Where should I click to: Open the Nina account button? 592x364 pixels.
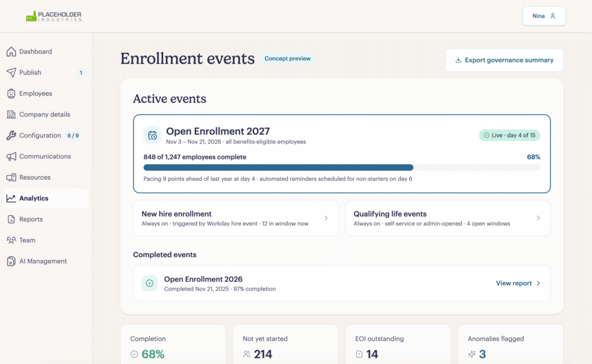(544, 16)
